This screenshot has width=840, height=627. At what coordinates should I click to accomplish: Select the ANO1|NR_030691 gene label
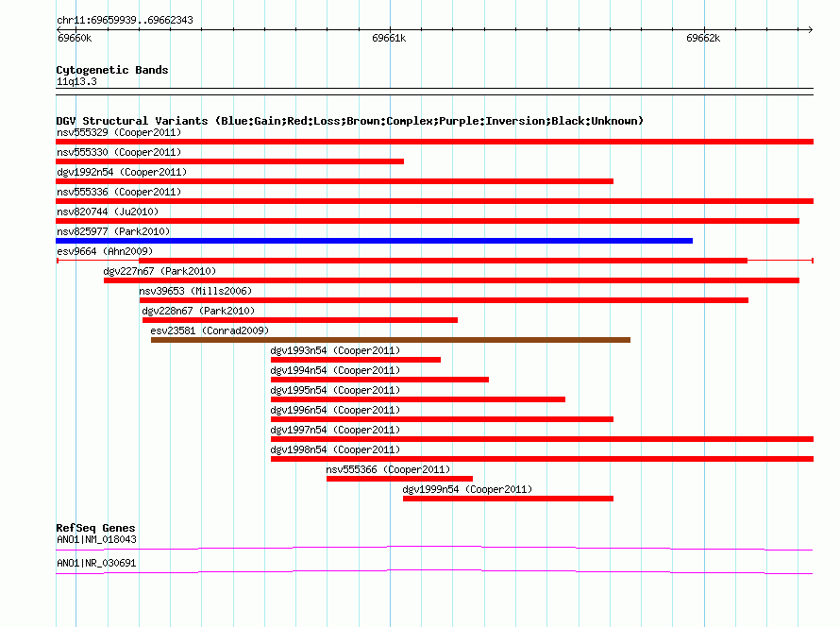coord(96,563)
